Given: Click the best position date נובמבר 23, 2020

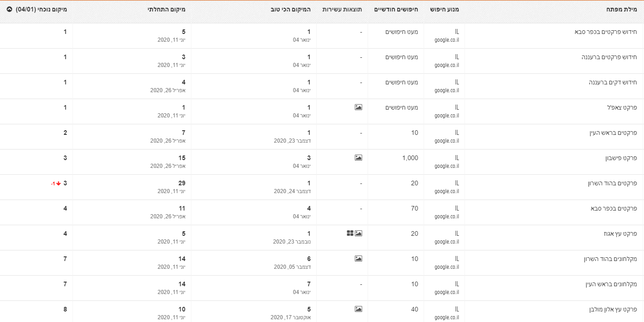Looking at the screenshot, I should coord(291,242).
